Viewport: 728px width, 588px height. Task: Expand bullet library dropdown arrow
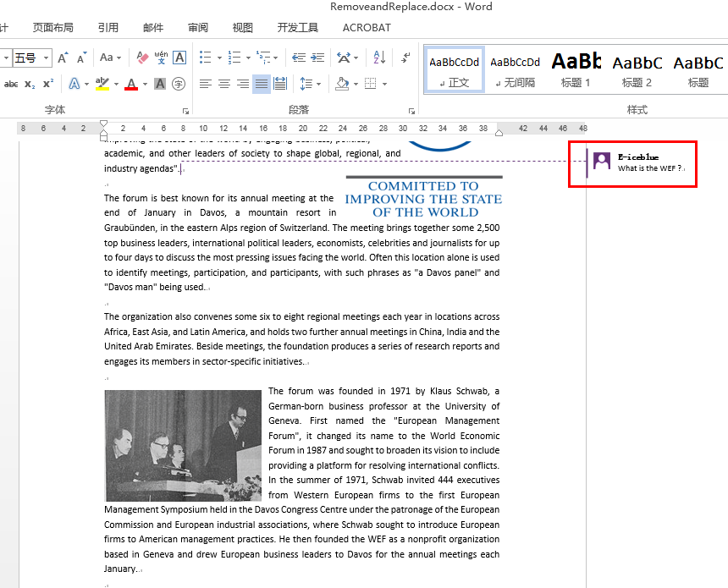point(219,58)
